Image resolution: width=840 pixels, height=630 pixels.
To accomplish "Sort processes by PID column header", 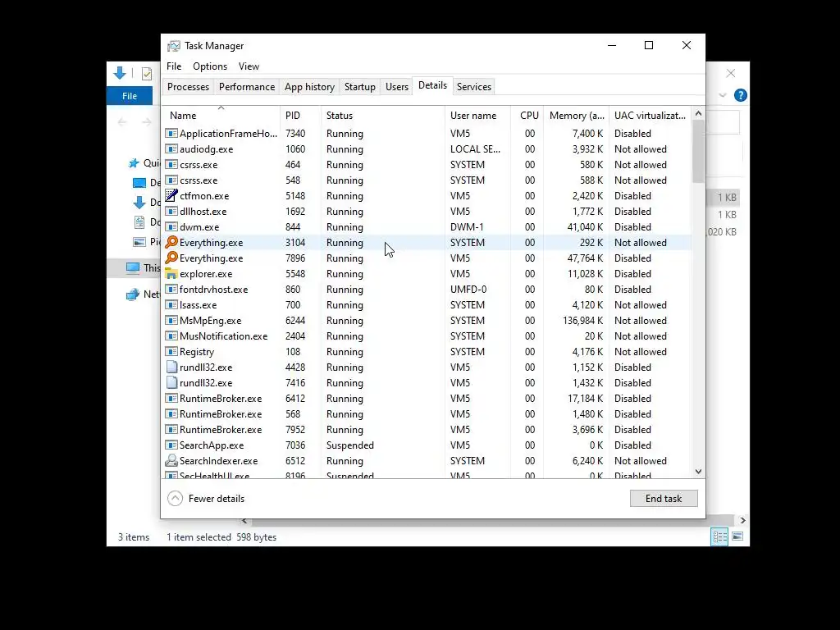I will tap(300, 115).
